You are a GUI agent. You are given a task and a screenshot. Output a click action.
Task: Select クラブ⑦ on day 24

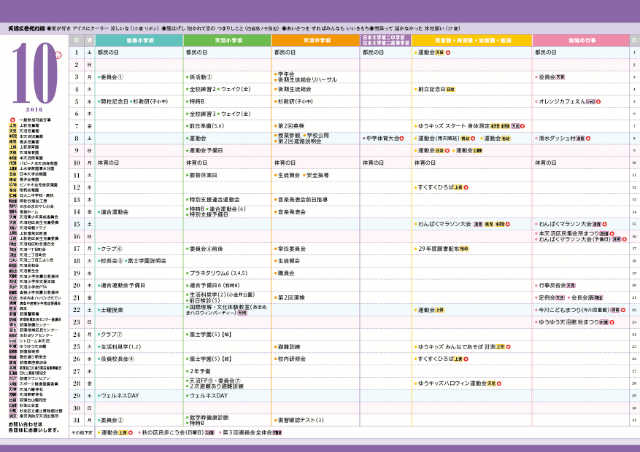(111, 334)
